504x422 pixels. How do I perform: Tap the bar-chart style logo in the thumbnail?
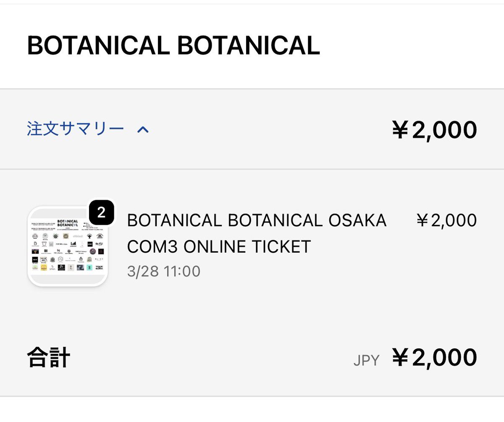[73, 244]
